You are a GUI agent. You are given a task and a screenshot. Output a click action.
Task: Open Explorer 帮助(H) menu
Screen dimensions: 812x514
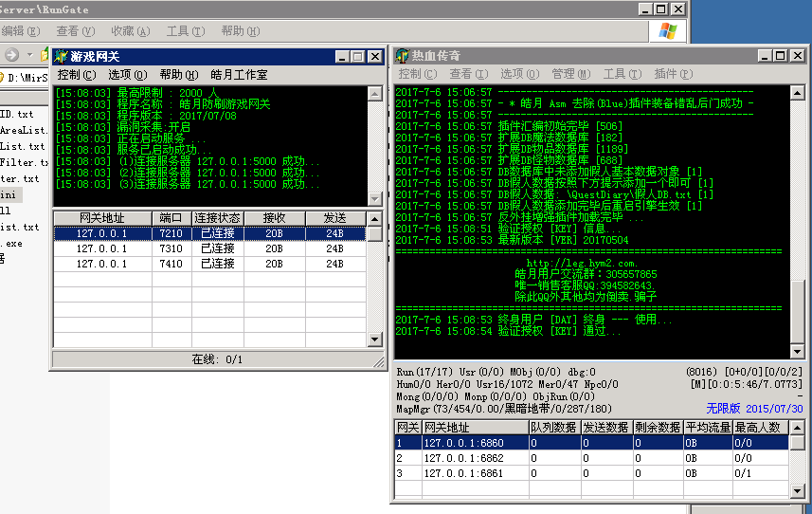[241, 31]
